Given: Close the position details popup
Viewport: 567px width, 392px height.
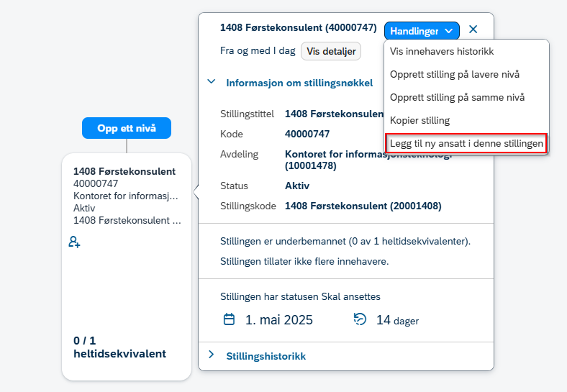Looking at the screenshot, I should click(473, 29).
